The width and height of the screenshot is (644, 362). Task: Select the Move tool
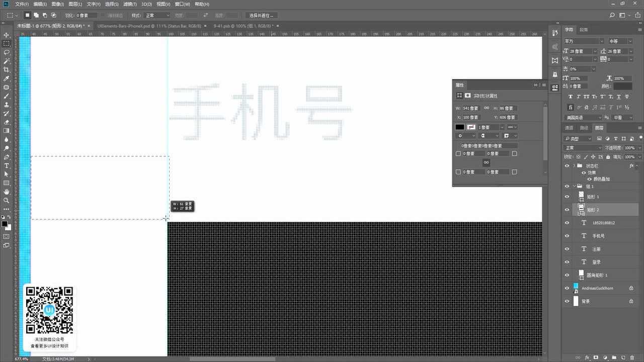click(7, 34)
